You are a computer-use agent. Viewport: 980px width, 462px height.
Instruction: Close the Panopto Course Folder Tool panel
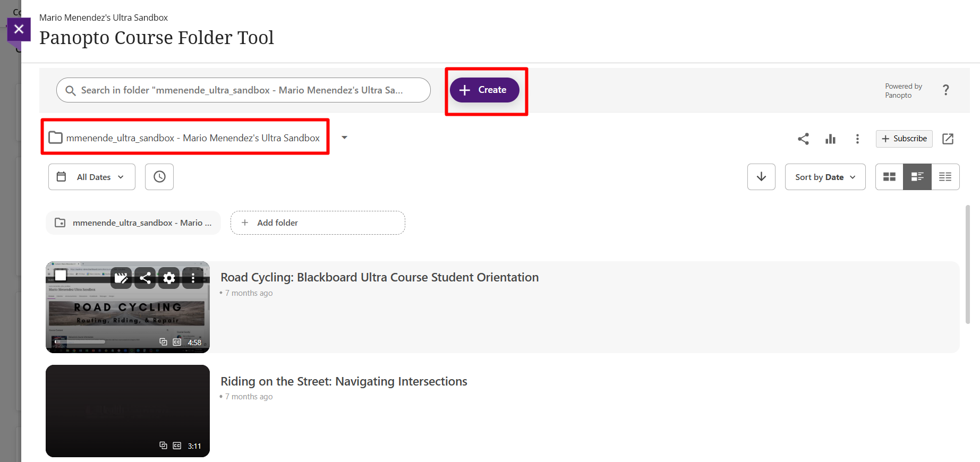(19, 29)
